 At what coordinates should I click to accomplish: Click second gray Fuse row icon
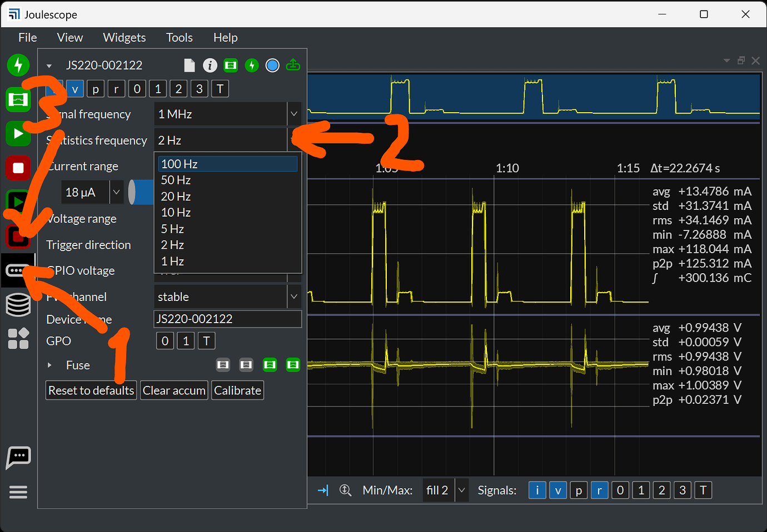246,365
